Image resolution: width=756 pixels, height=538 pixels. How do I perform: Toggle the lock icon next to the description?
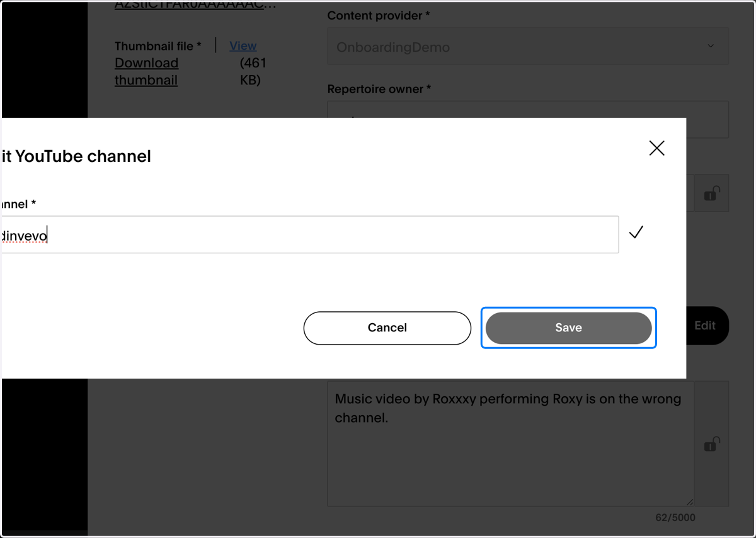pos(712,444)
